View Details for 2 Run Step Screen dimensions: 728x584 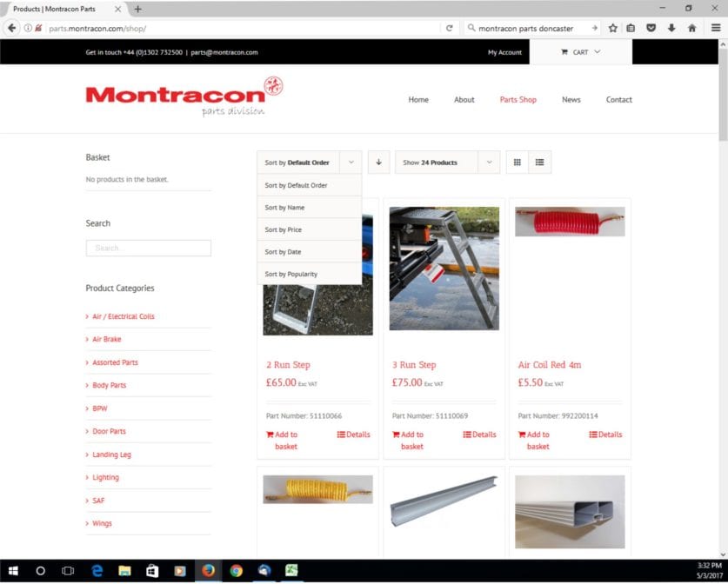click(x=354, y=435)
